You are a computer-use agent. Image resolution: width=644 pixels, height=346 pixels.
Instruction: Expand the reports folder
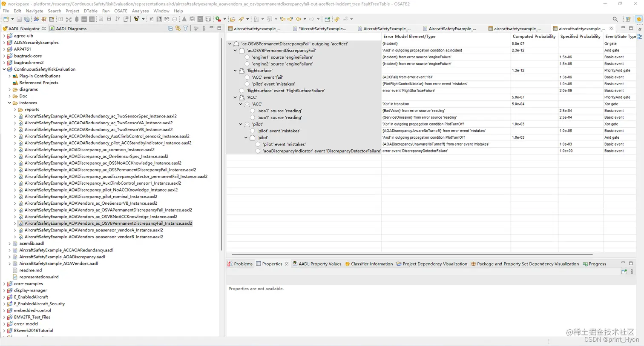[15, 109]
